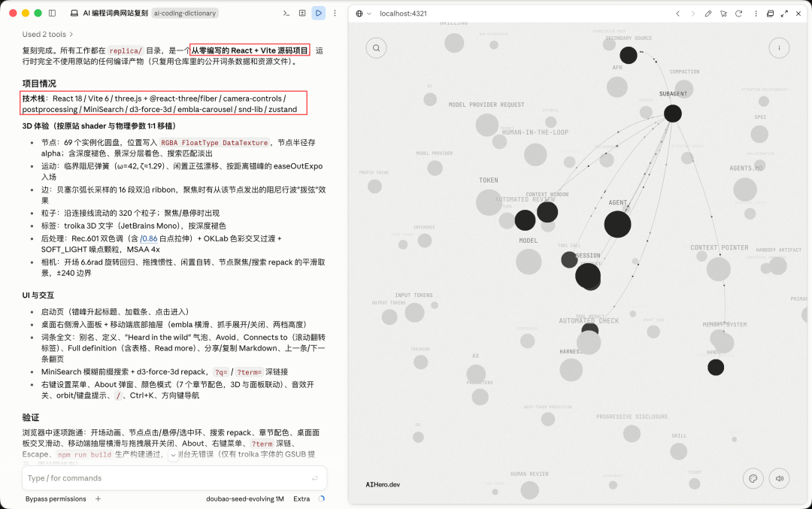812x509 pixels.
Task: Open the chat panel three-dot menu
Action: pos(335,13)
